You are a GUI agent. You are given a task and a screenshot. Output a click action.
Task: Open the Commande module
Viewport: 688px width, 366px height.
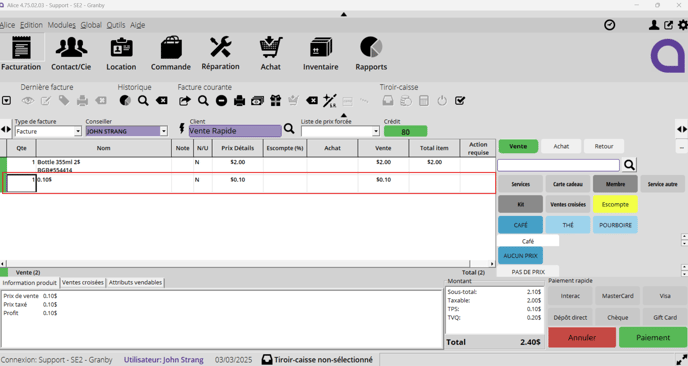click(x=171, y=53)
